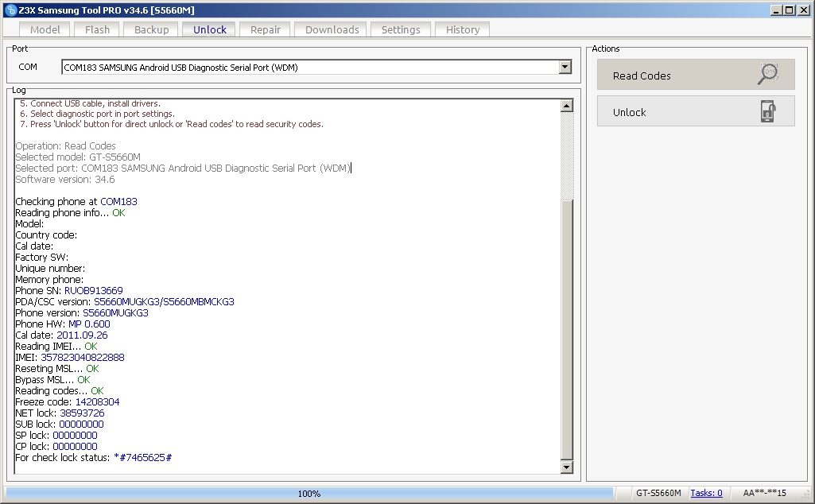
Task: Close the Z3X Samsung Tool window
Action: click(803, 10)
